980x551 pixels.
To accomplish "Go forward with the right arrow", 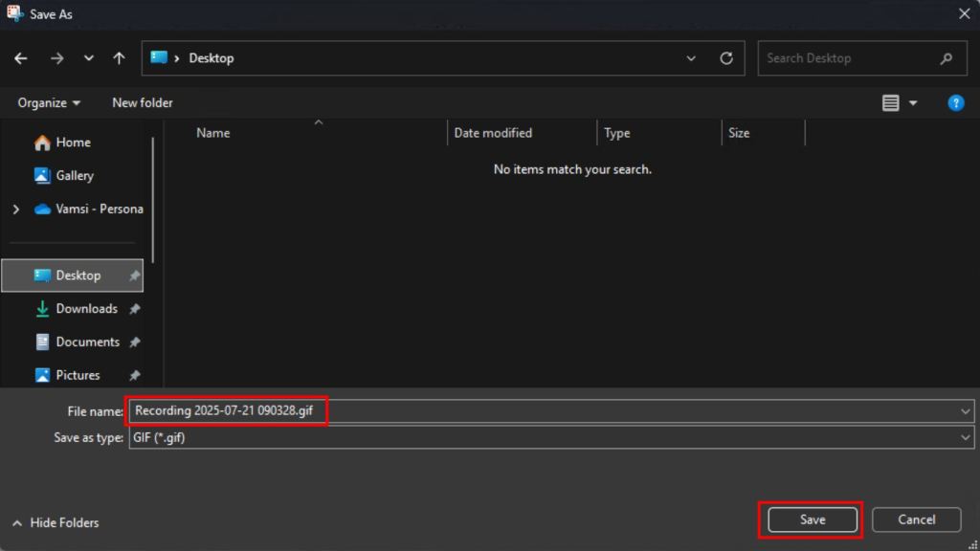I will pos(56,58).
